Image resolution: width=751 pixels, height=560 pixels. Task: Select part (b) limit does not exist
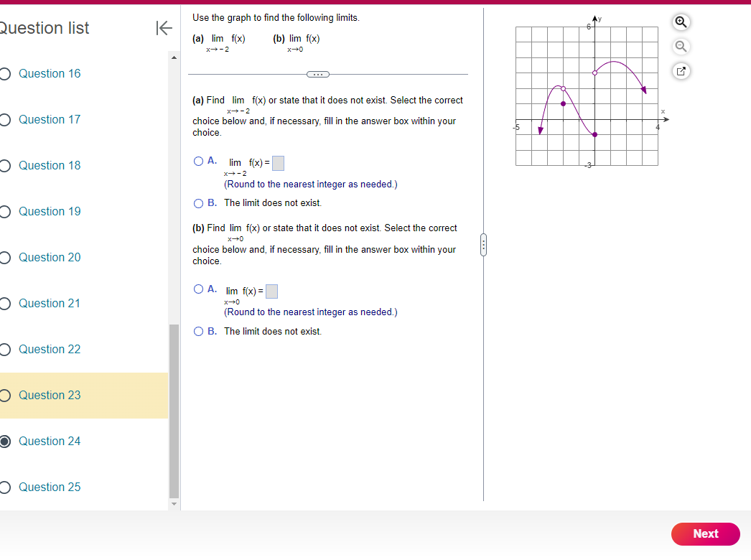pos(198,332)
